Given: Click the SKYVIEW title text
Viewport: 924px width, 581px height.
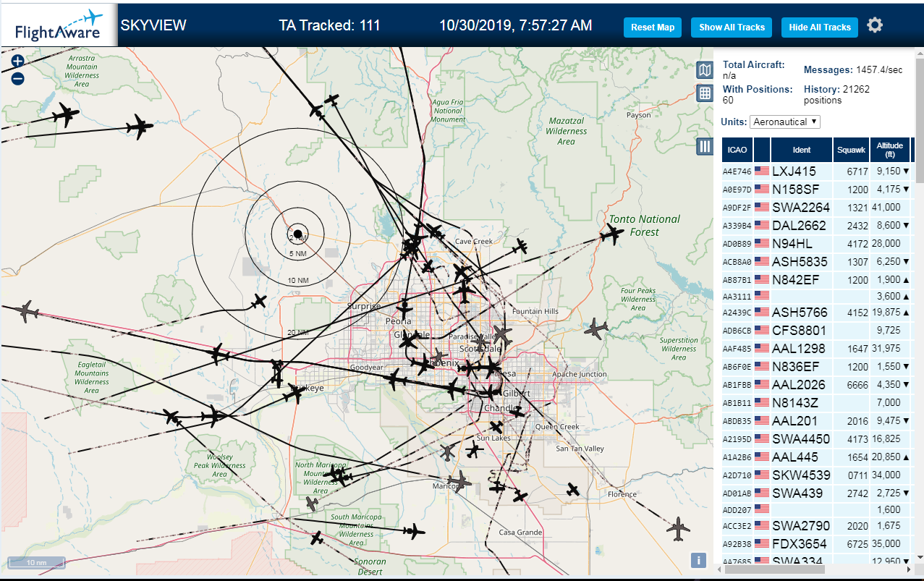Looking at the screenshot, I should pyautogui.click(x=153, y=25).
